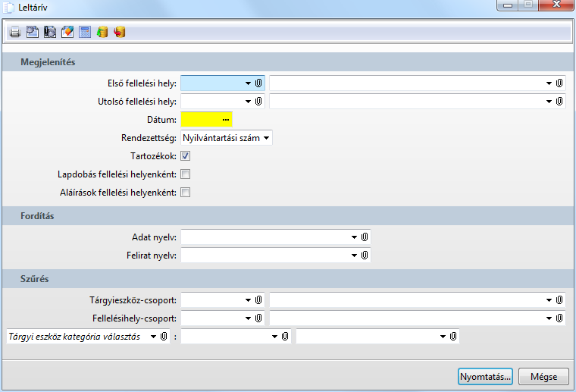
Task: Expand Fellelésihely-csoport description dropdown arrow
Action: point(549,318)
